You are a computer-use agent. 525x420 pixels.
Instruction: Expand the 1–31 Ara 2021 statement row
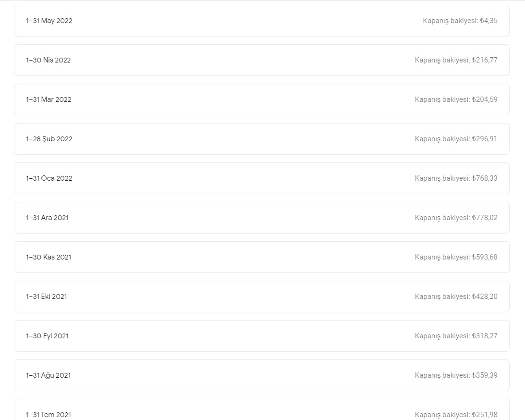pyautogui.click(x=261, y=218)
